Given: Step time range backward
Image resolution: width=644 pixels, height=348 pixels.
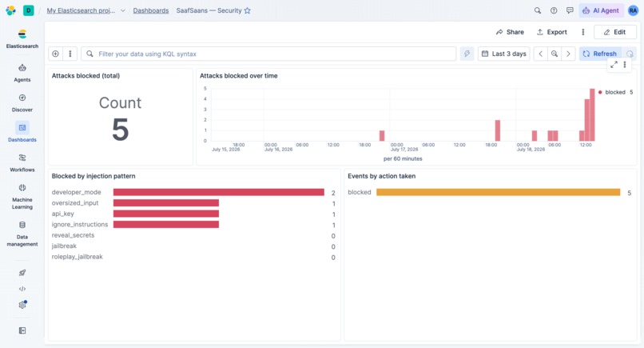Looking at the screenshot, I should [540, 54].
